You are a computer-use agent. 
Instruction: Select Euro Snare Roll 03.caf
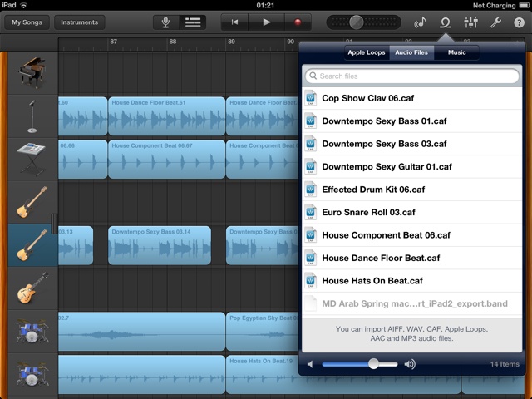pos(412,213)
